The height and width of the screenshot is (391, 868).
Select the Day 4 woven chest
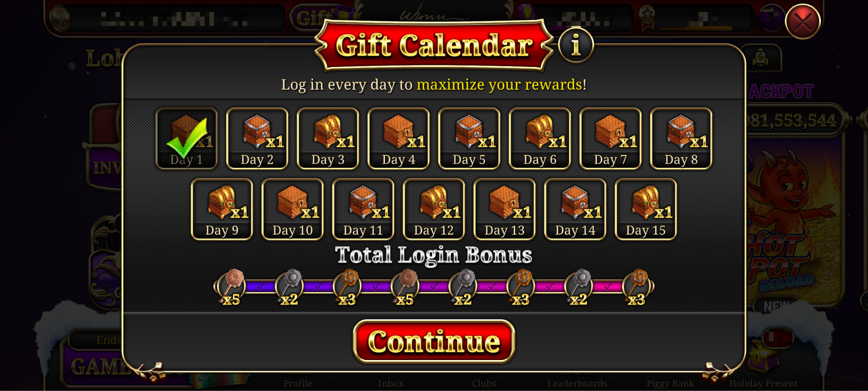click(398, 139)
